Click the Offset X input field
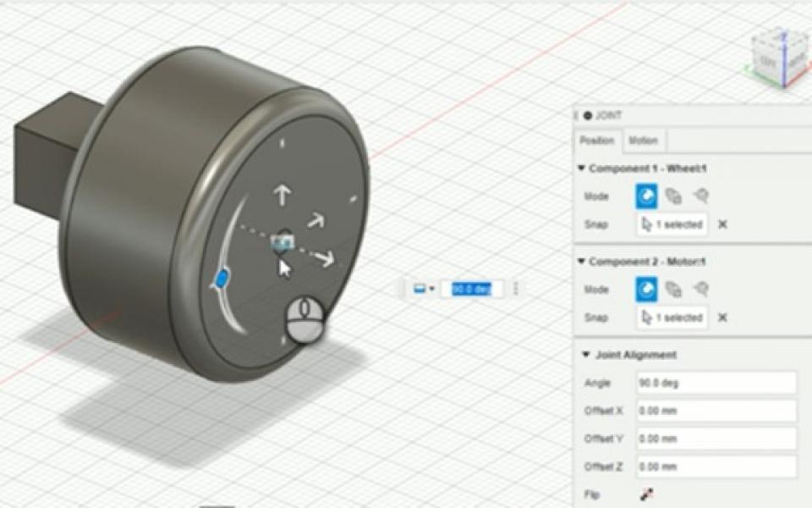Screen dimensions: 812x508 coord(716,411)
